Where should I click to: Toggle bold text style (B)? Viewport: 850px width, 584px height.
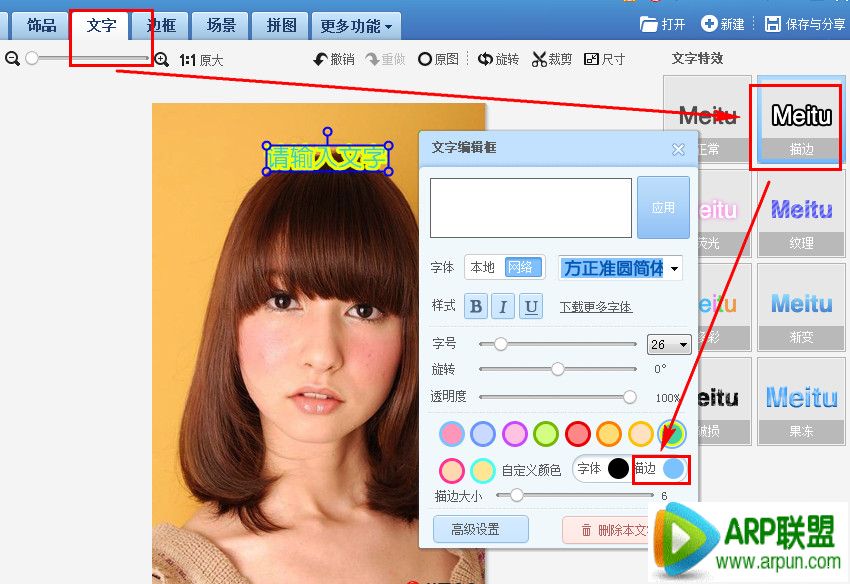click(477, 306)
